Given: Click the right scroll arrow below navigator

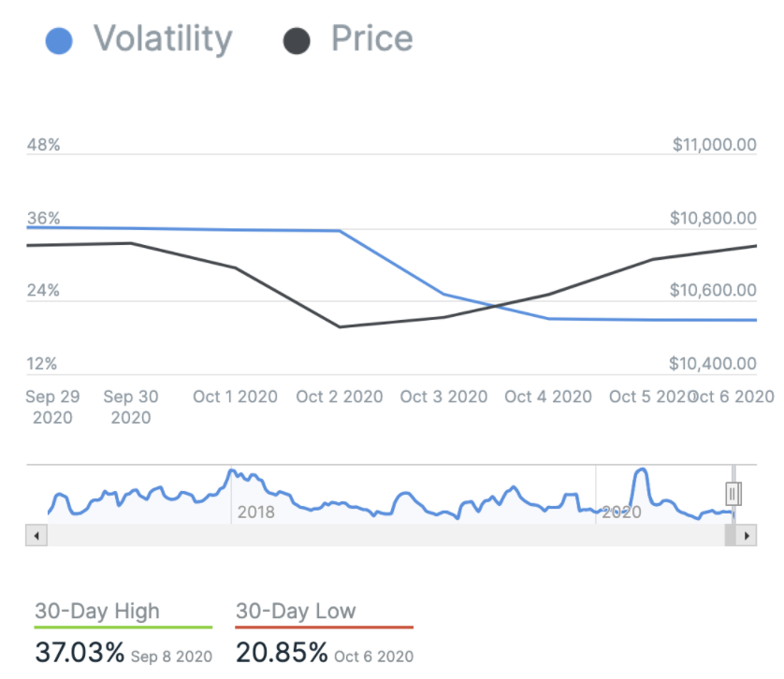Looking at the screenshot, I should (x=747, y=536).
